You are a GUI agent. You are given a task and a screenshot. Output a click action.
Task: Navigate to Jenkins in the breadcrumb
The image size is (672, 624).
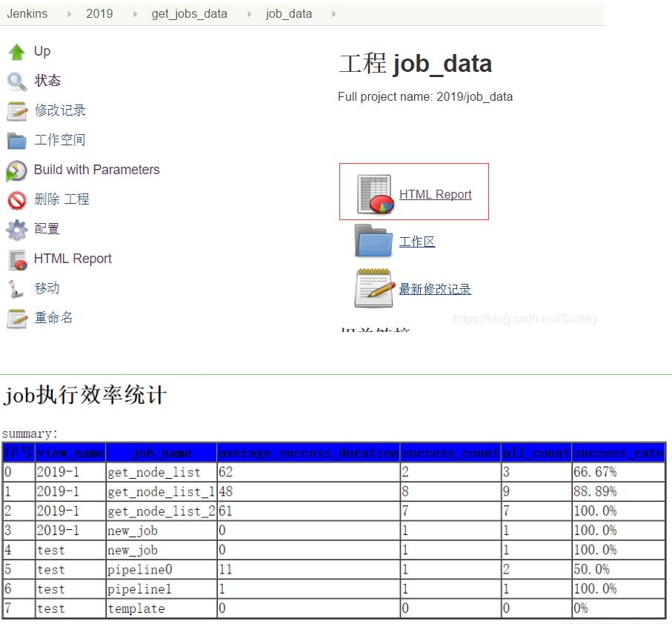point(27,13)
